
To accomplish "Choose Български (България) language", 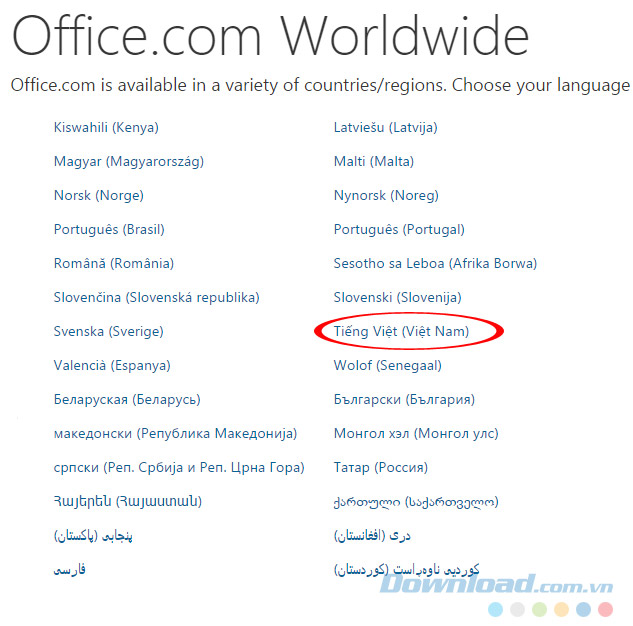I will point(405,399).
